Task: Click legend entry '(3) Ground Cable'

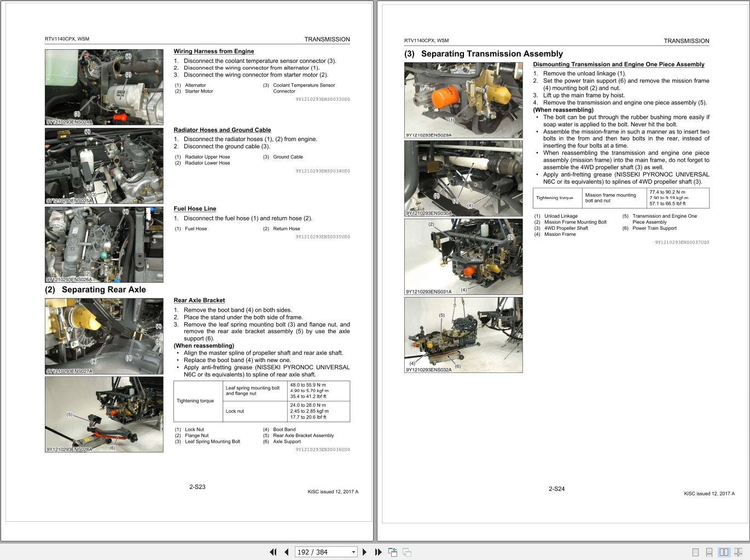Action: click(283, 157)
